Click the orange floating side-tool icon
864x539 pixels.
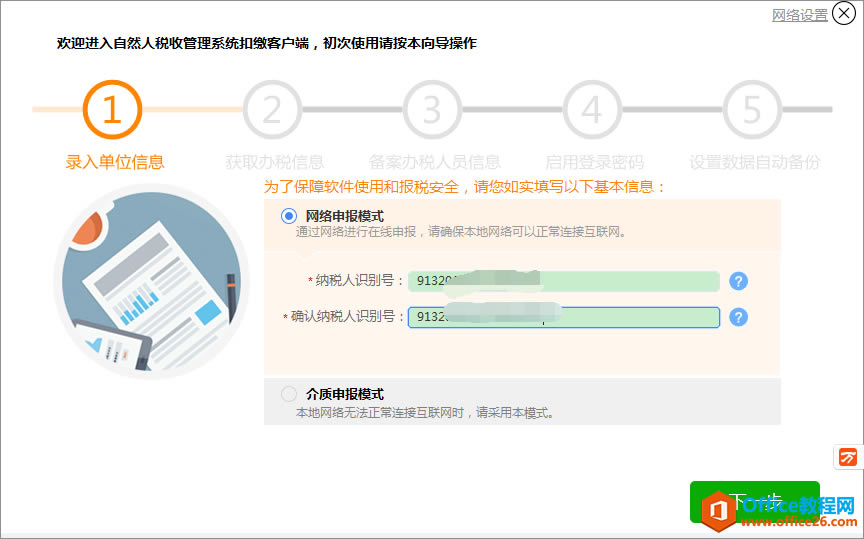click(x=847, y=457)
